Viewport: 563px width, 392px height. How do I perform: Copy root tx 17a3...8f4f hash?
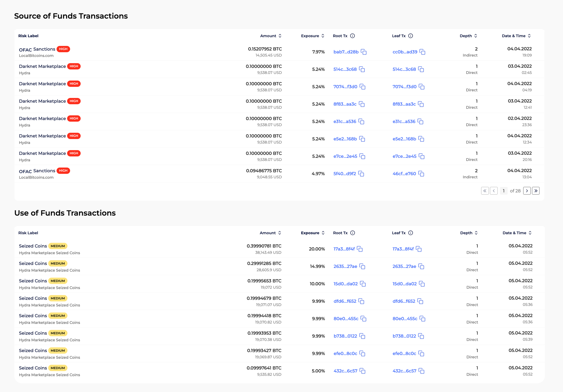(x=360, y=249)
